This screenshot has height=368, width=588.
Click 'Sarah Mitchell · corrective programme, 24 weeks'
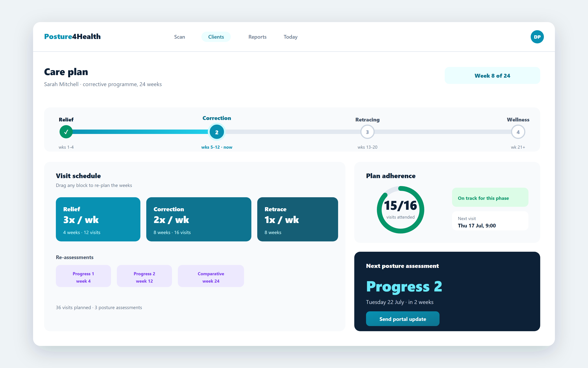[x=103, y=84]
